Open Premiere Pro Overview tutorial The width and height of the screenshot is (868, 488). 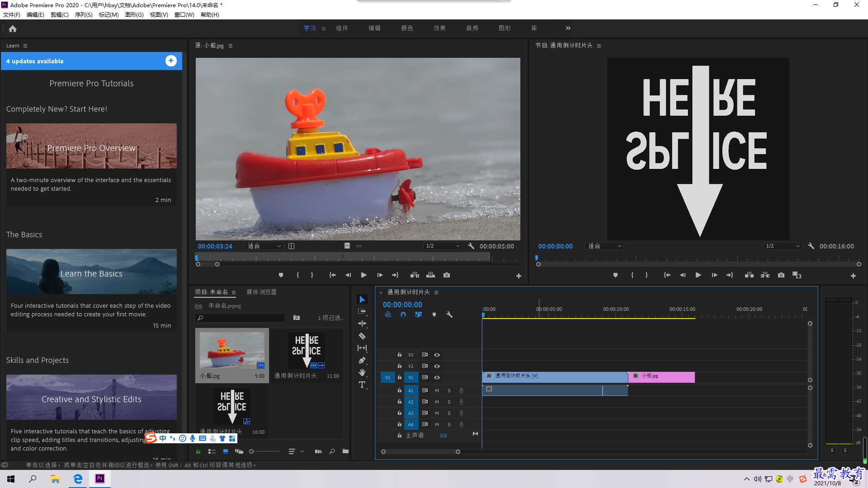point(91,146)
